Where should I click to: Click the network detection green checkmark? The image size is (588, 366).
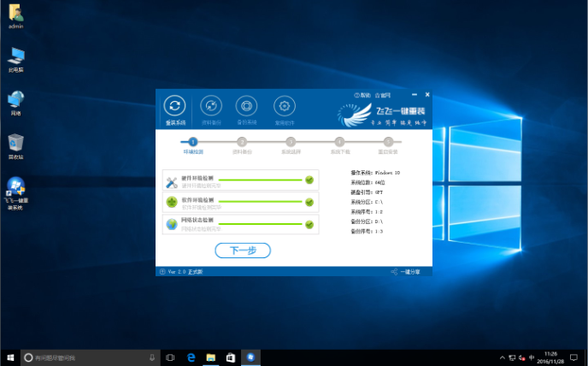tap(309, 225)
